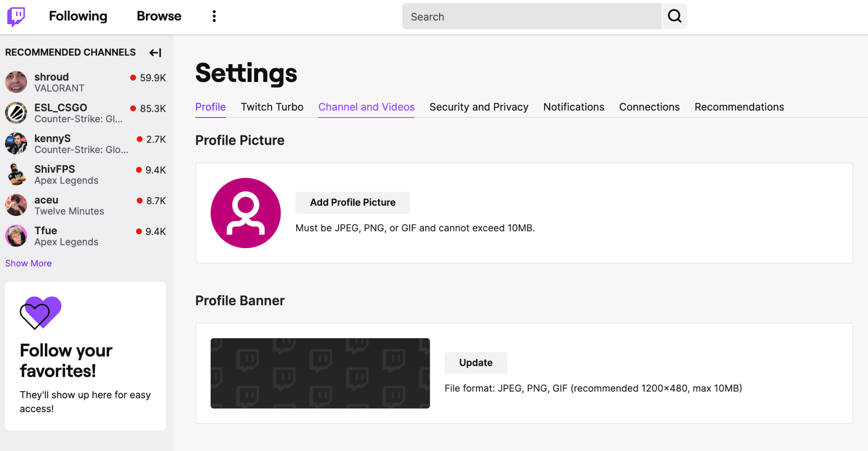The image size is (868, 451).
Task: Click the Profile Picture heading
Action: pos(240,140)
